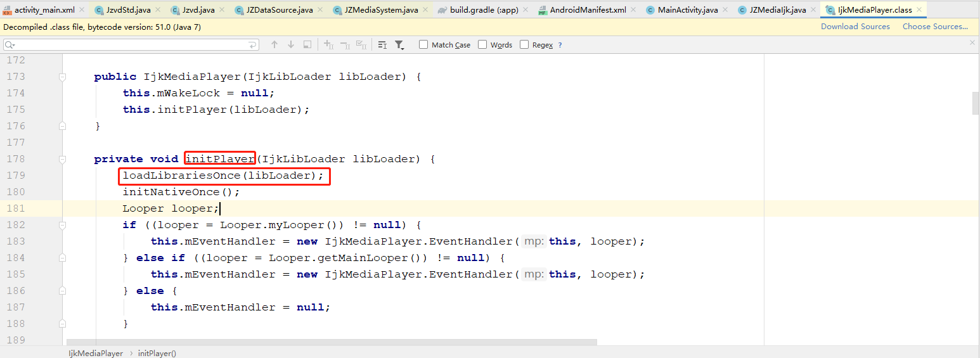
Task: Collapse the else fold at line 186
Action: pos(62,291)
